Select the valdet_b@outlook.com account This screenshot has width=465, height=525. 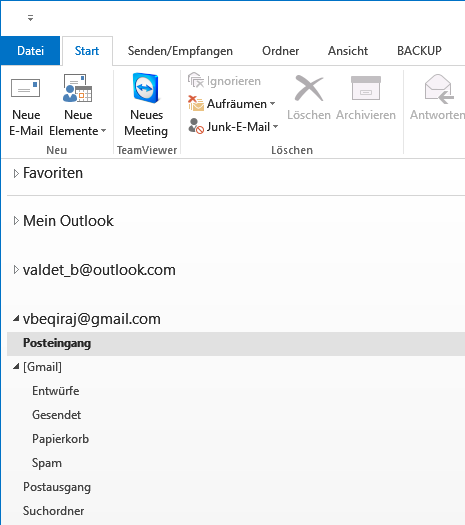[x=99, y=270]
